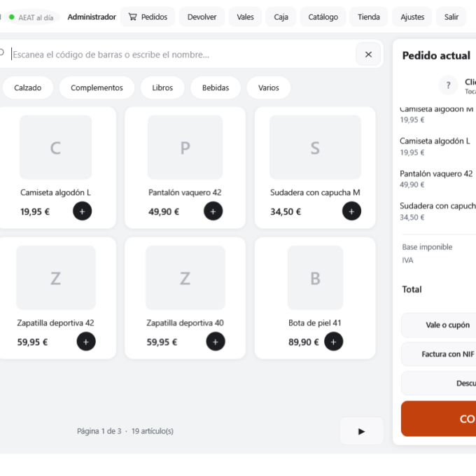Click the Página 1 de 3 text
This screenshot has height=476, width=476.
[99, 431]
